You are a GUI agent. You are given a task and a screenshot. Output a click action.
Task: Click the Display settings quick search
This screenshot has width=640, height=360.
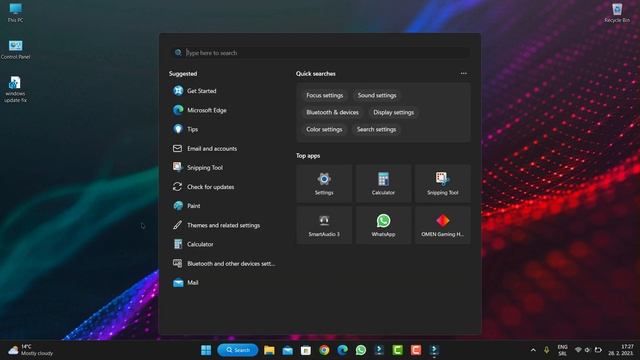click(393, 112)
